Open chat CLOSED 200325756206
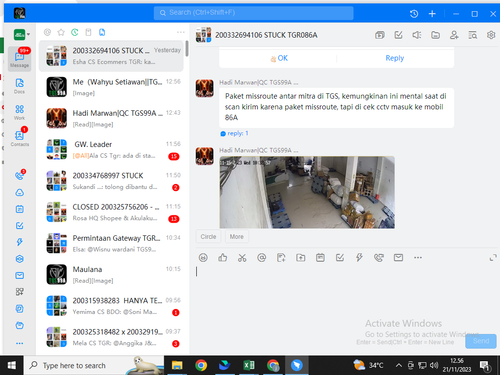Screen dimensions: 500x375 (111, 212)
